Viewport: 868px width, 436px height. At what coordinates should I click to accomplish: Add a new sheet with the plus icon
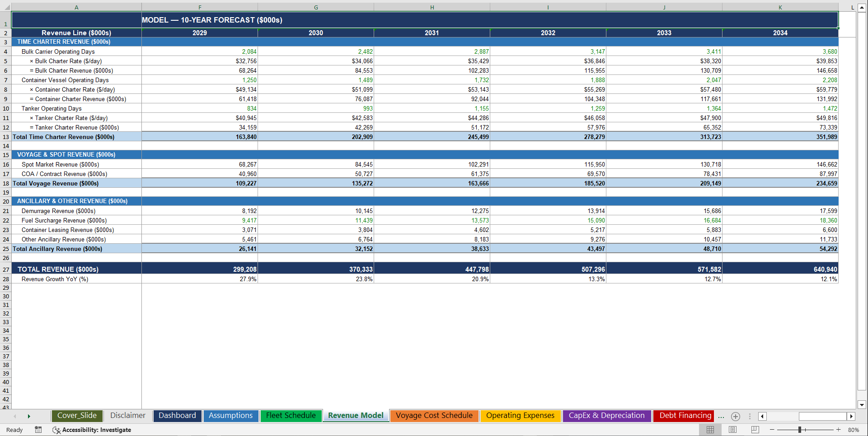click(735, 416)
